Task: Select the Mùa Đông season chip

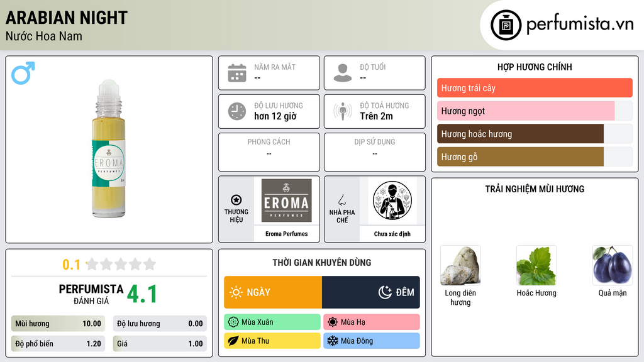Action: click(372, 341)
